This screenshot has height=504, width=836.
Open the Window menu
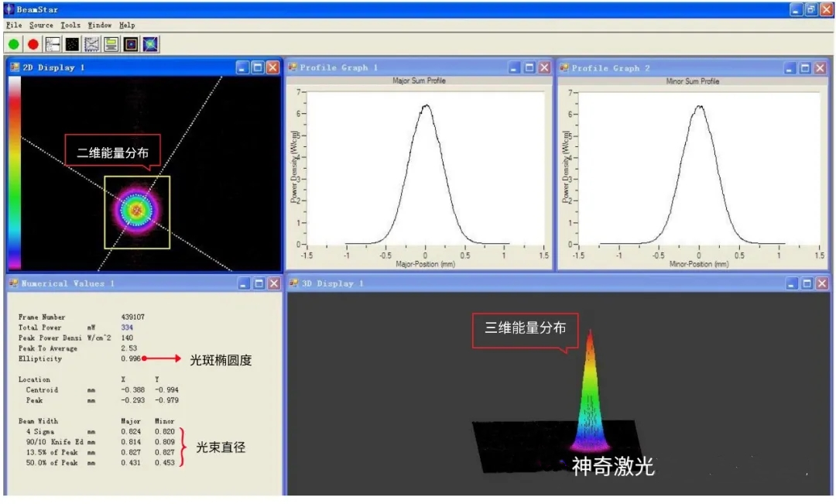pyautogui.click(x=100, y=26)
